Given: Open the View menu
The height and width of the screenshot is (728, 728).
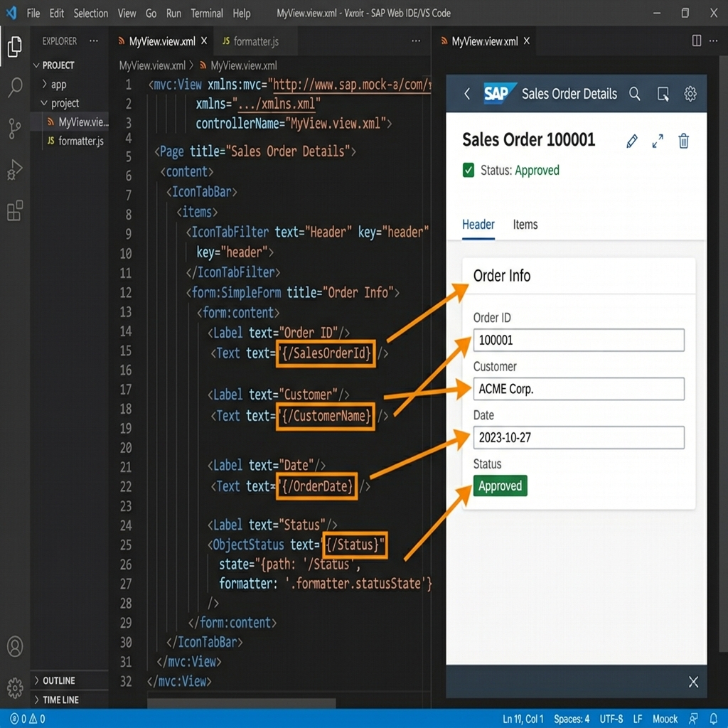Looking at the screenshot, I should point(127,13).
